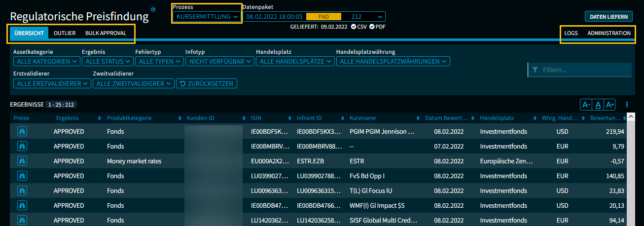Select Infront-ID ESTR.EZB cell
Screen dimensions: 644x226
(x=311, y=161)
